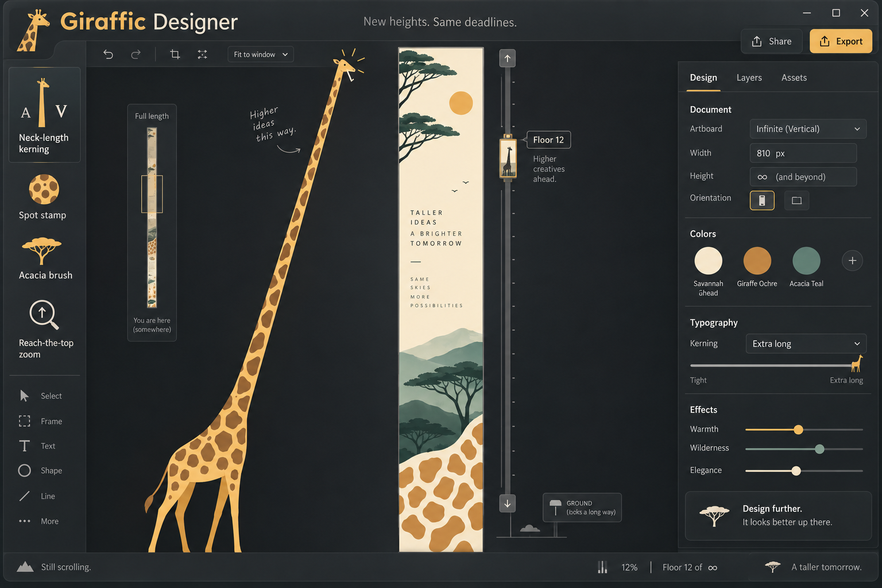882x588 pixels.
Task: Click the fit-to-selection frame icon
Action: pyautogui.click(x=203, y=54)
